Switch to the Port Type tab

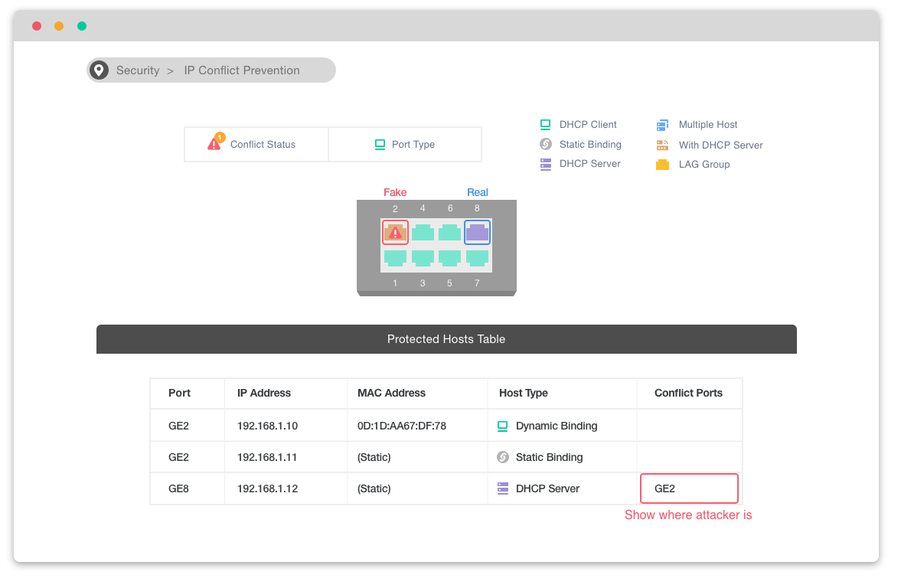pos(405,144)
